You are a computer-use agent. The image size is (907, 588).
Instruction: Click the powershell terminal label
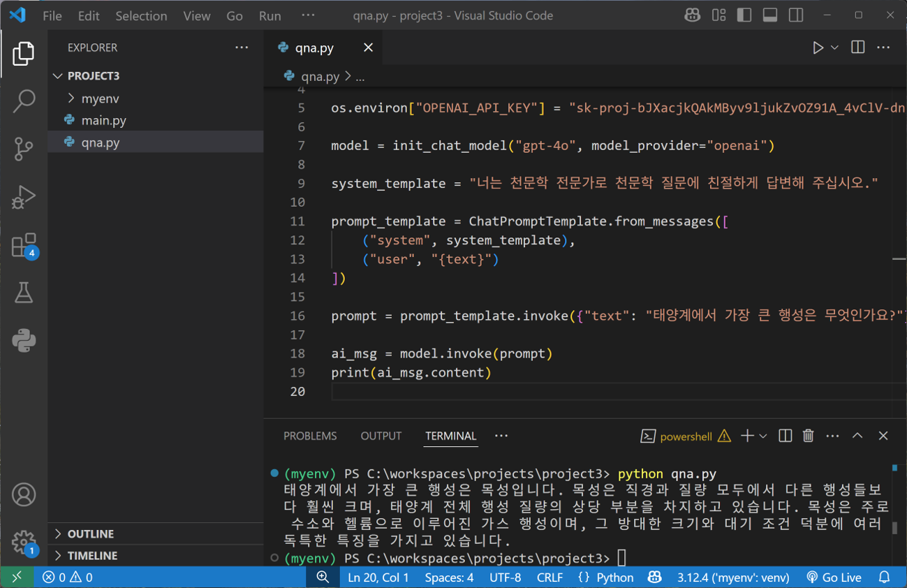tap(686, 436)
